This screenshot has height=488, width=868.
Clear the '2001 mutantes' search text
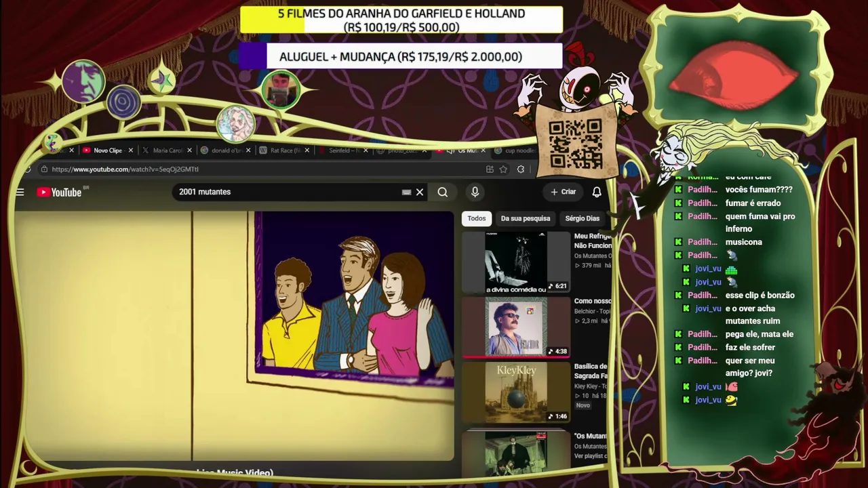tap(420, 192)
